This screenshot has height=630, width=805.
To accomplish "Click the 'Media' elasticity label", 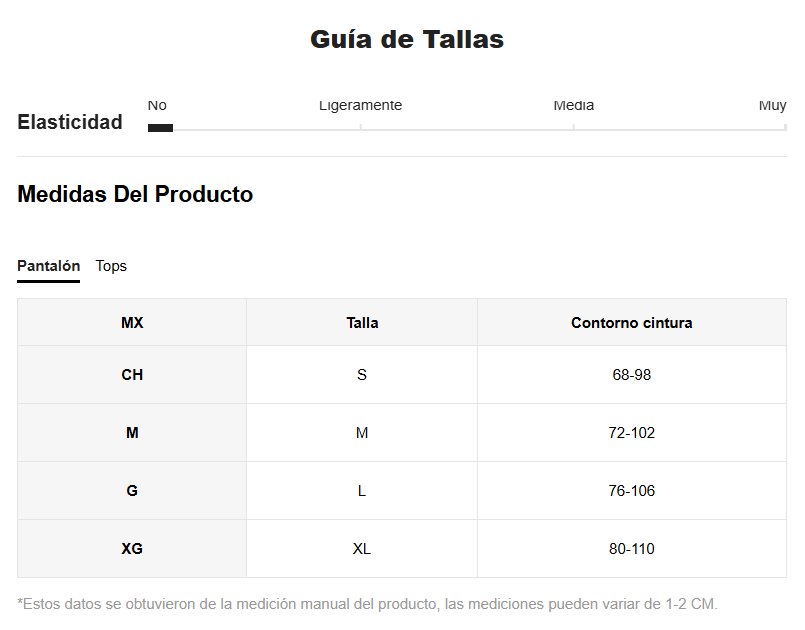I will coord(573,106).
